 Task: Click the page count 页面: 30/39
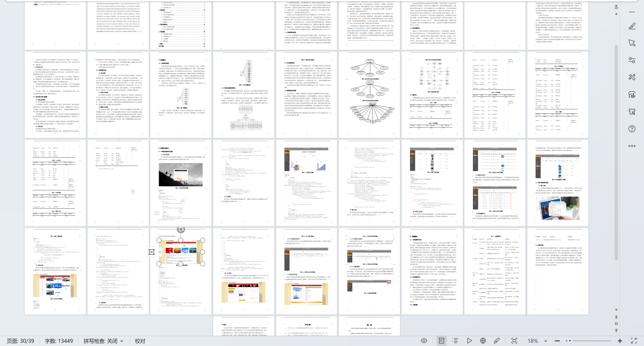click(x=21, y=341)
